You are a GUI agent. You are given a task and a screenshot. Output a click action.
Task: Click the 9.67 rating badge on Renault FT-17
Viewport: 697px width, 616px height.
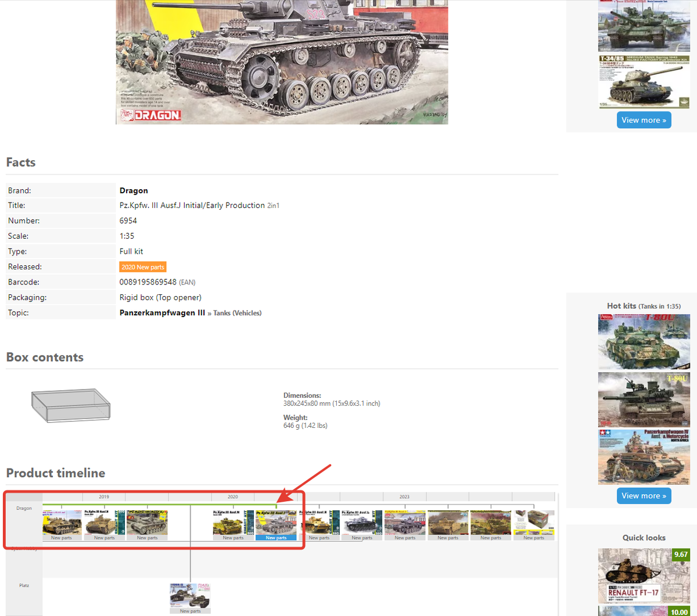pyautogui.click(x=681, y=554)
